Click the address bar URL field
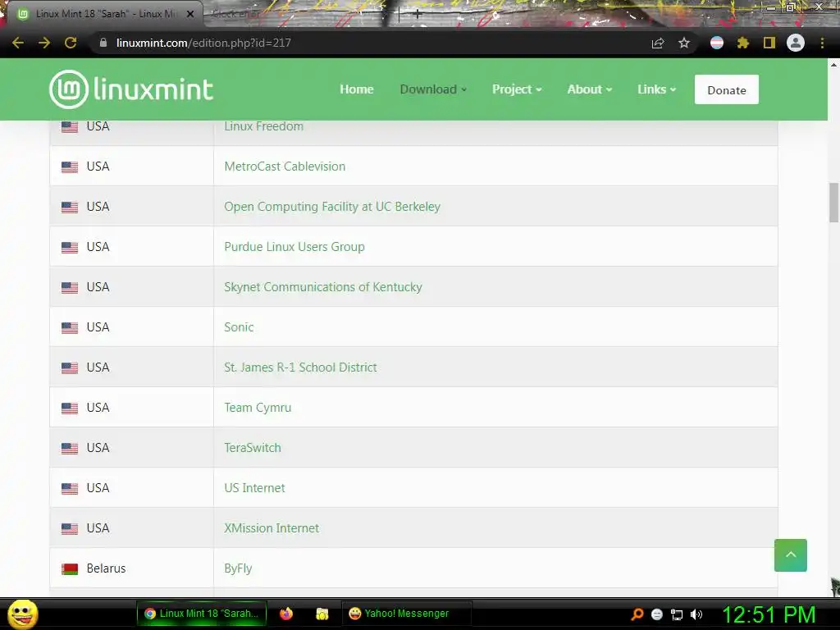Screen dimensions: 840x630 370,43
